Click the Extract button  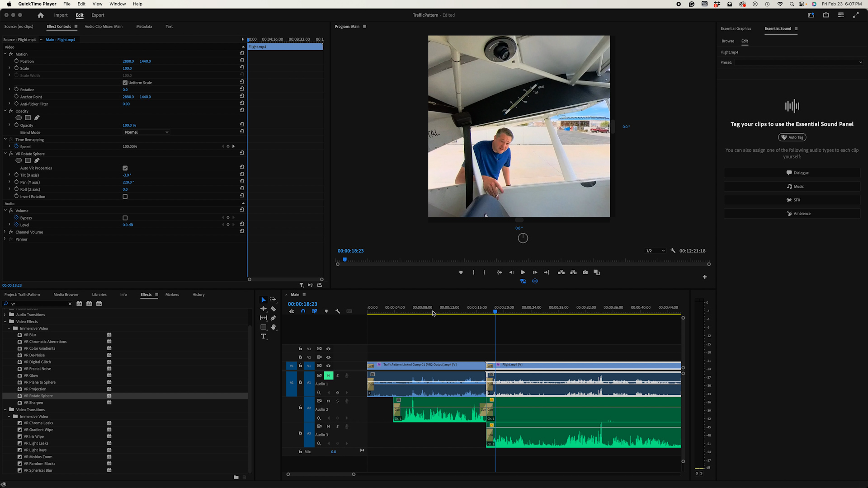[x=573, y=272]
